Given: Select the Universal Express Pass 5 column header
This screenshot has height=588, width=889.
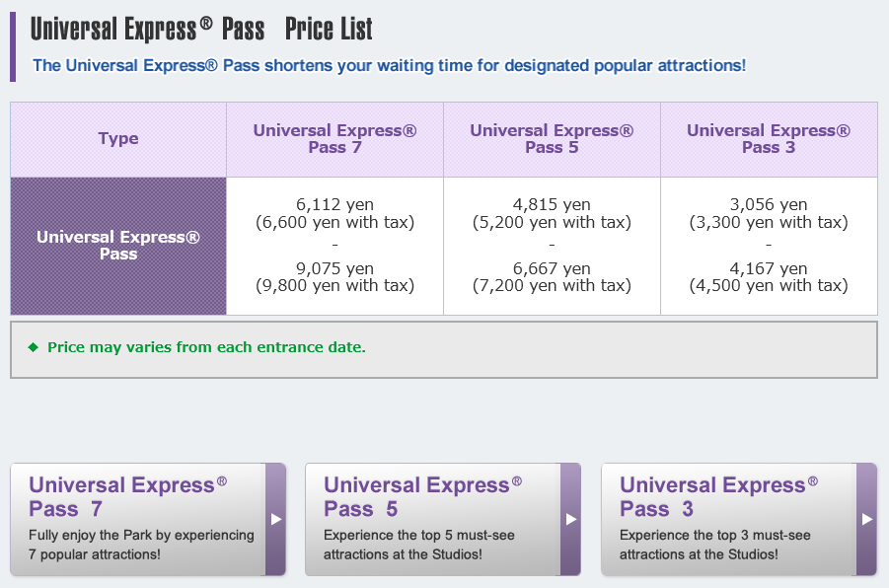Looking at the screenshot, I should tap(552, 139).
